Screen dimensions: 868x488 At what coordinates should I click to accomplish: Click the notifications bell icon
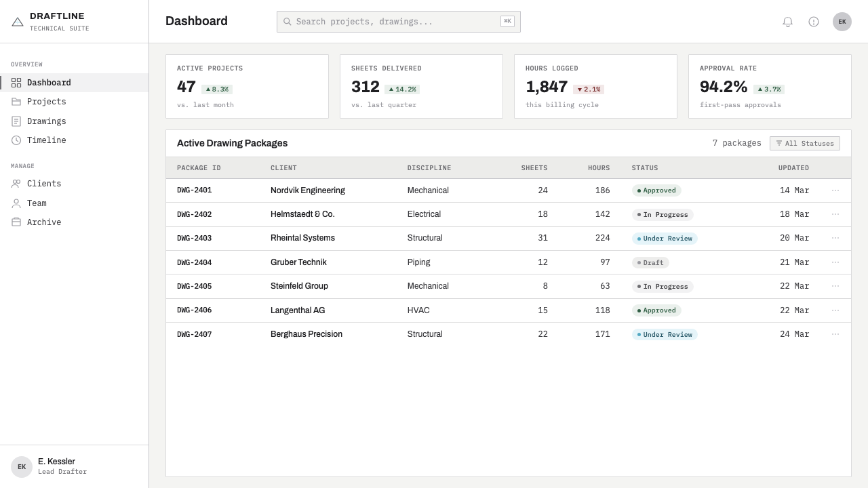787,22
